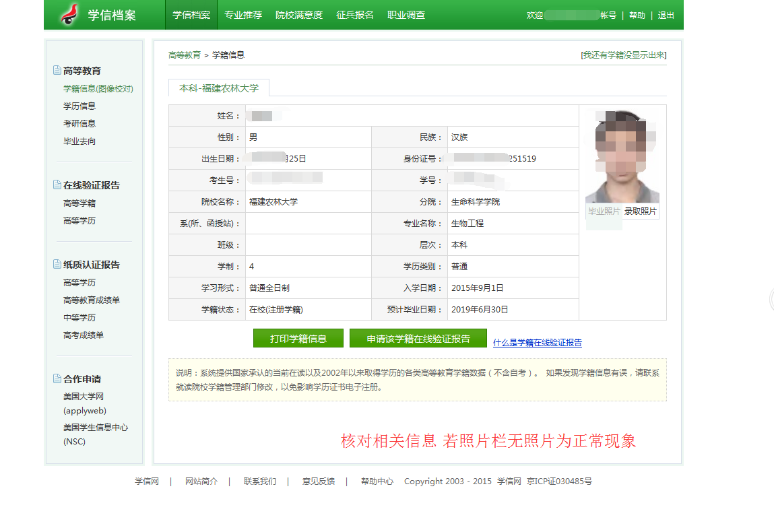This screenshot has width=774, height=532.
Task: Open 学籍信息(图像校对) in sidebar
Action: [x=98, y=89]
